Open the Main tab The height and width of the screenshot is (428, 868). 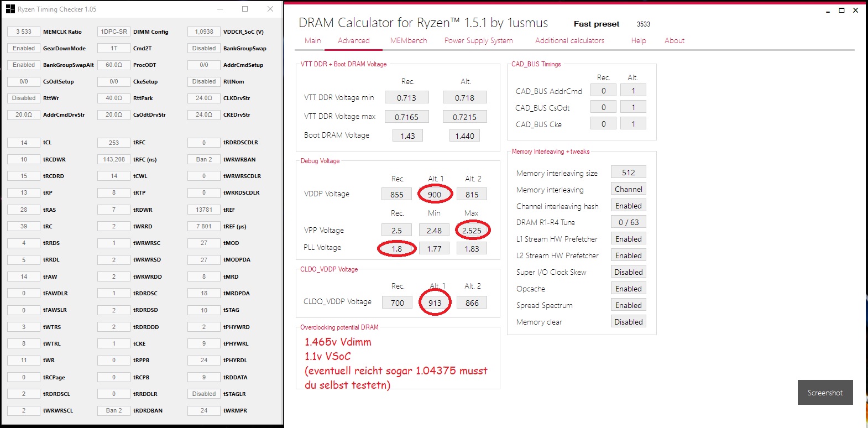pos(312,40)
